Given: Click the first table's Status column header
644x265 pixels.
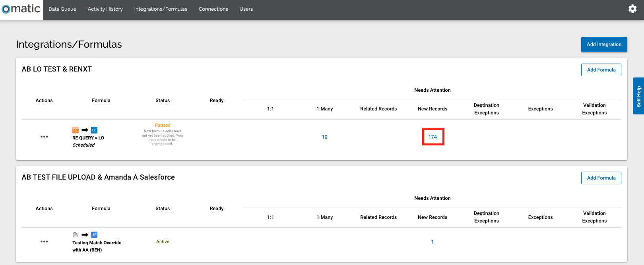Looking at the screenshot, I should pos(163,101).
